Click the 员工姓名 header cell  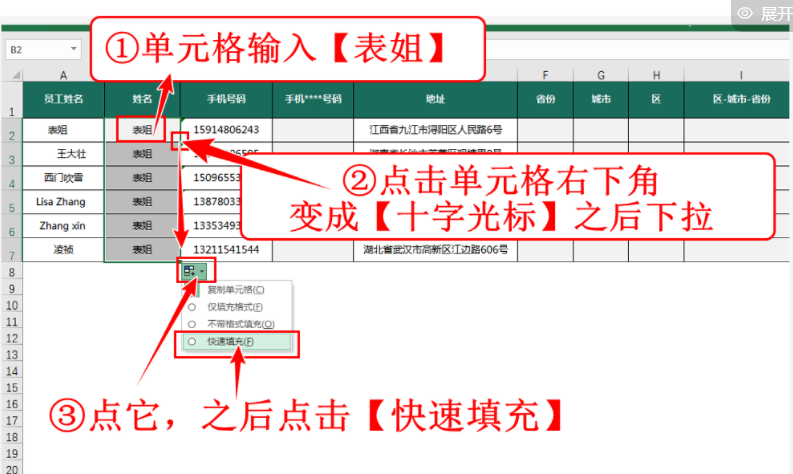tap(63, 100)
